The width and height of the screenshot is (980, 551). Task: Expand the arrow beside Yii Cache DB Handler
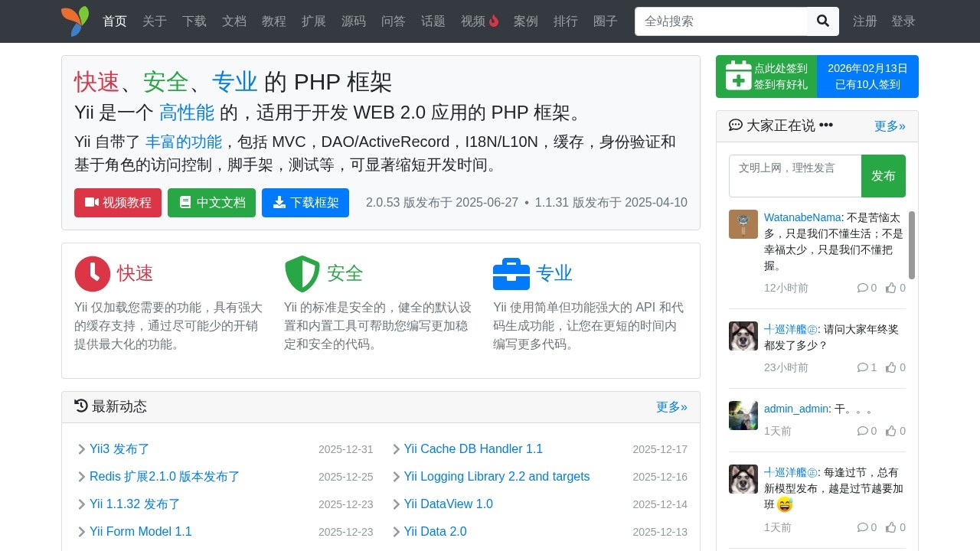pyautogui.click(x=396, y=449)
